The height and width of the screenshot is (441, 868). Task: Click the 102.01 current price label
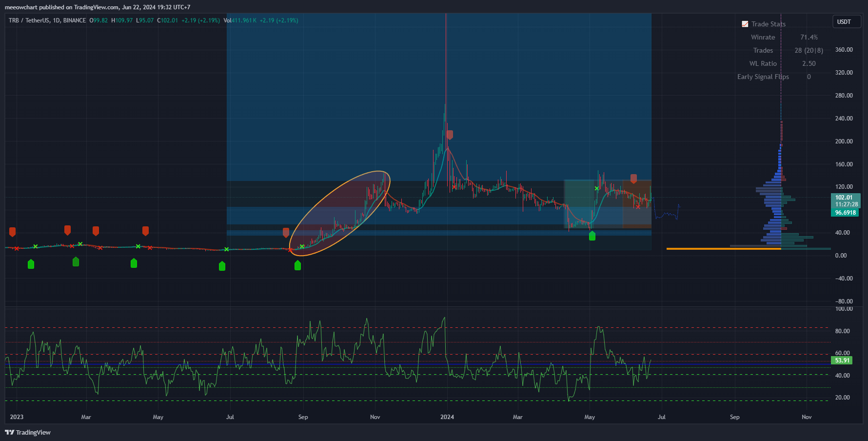coord(846,198)
